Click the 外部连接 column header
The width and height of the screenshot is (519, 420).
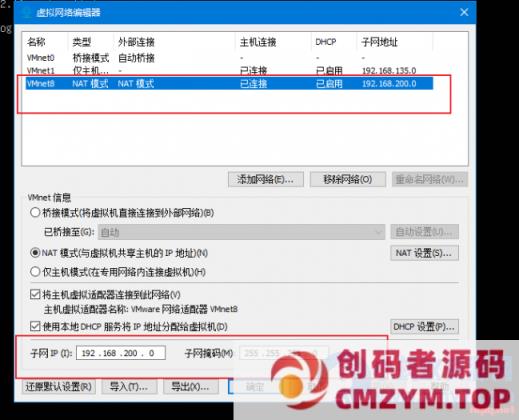(x=136, y=42)
